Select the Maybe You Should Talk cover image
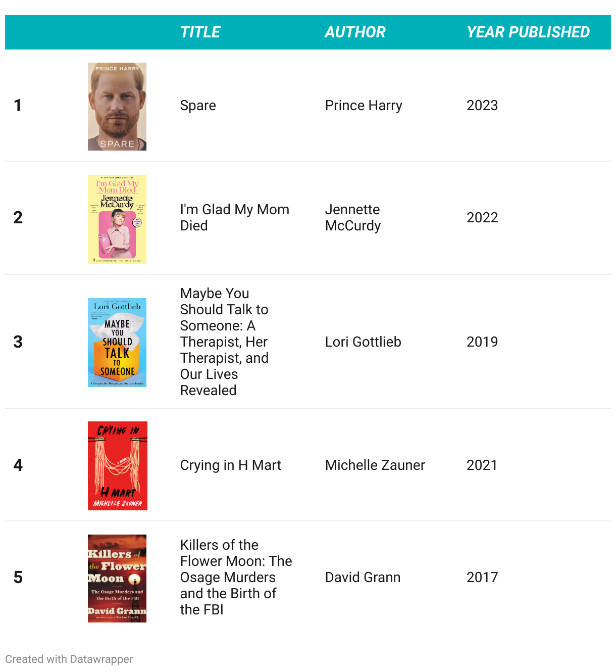The height and width of the screenshot is (672, 616). (117, 343)
